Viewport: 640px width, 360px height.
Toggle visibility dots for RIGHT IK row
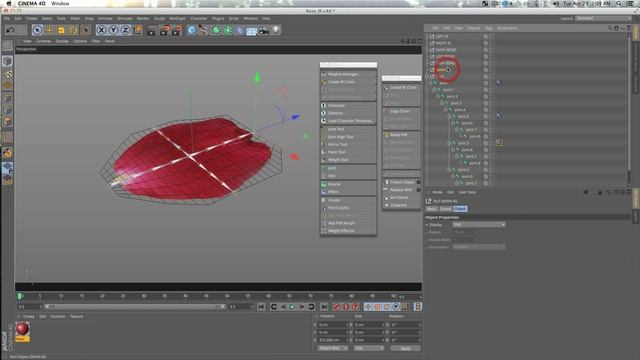[x=490, y=43]
